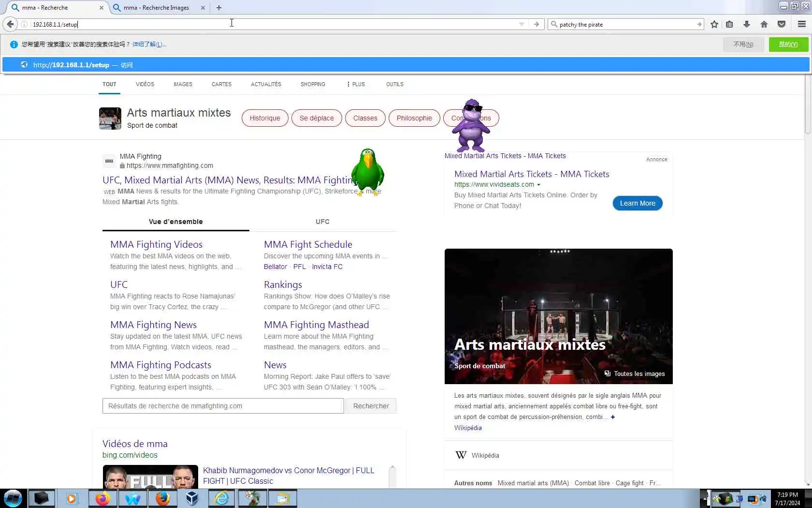Open the MMA Fighting News link

pyautogui.click(x=153, y=325)
